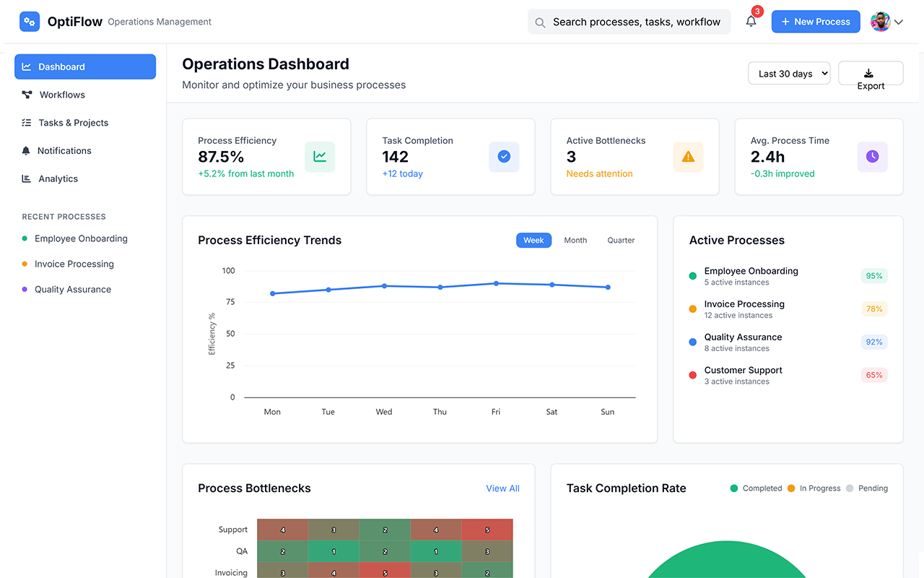The image size is (924, 578).
Task: Open Employee Onboarding in Active Processes
Action: pos(788,276)
